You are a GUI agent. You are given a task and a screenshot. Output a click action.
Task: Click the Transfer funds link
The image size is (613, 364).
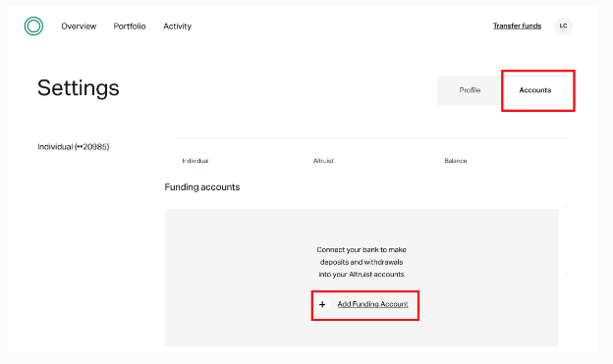[x=517, y=26]
